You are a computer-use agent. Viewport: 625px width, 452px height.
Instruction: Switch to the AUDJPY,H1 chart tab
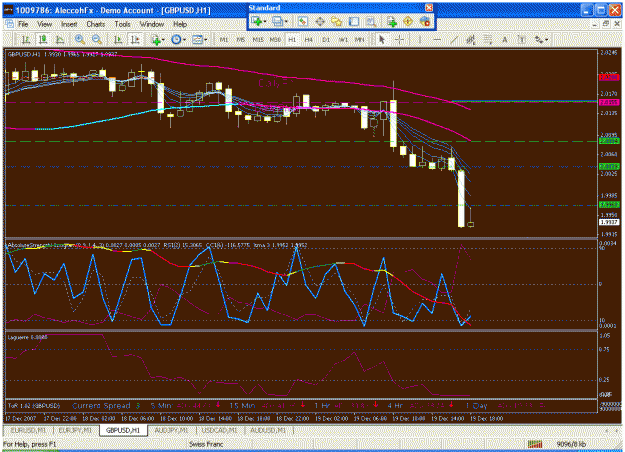coord(171,430)
